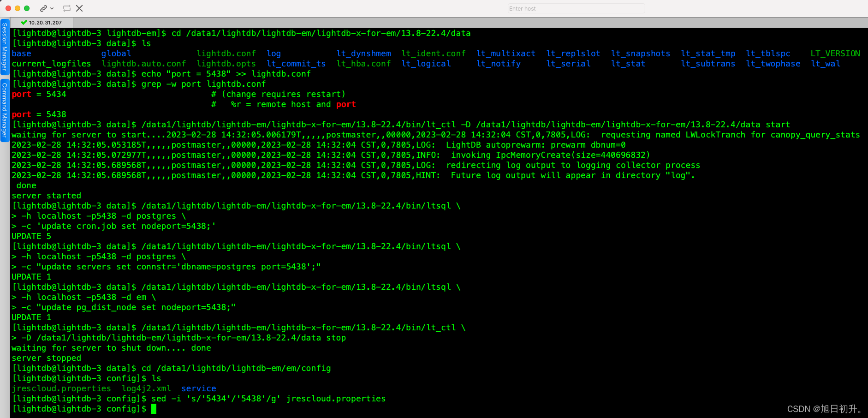
Task: Click 'service' directory in config listing
Action: click(x=199, y=388)
